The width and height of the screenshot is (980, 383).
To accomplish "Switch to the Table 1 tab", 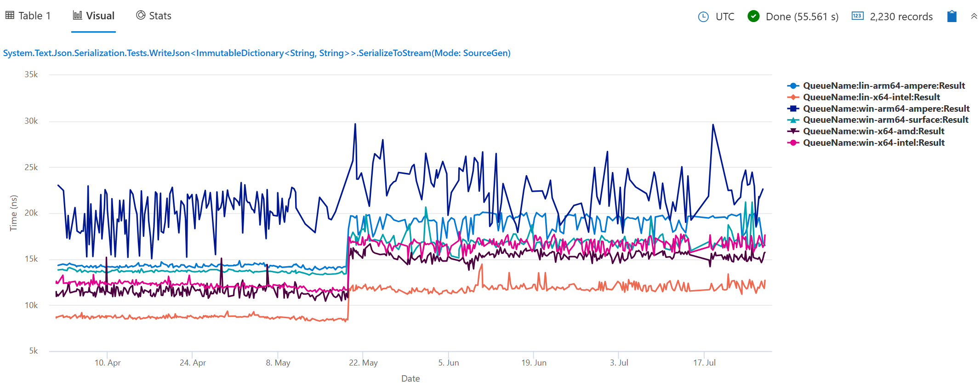I will click(x=34, y=15).
